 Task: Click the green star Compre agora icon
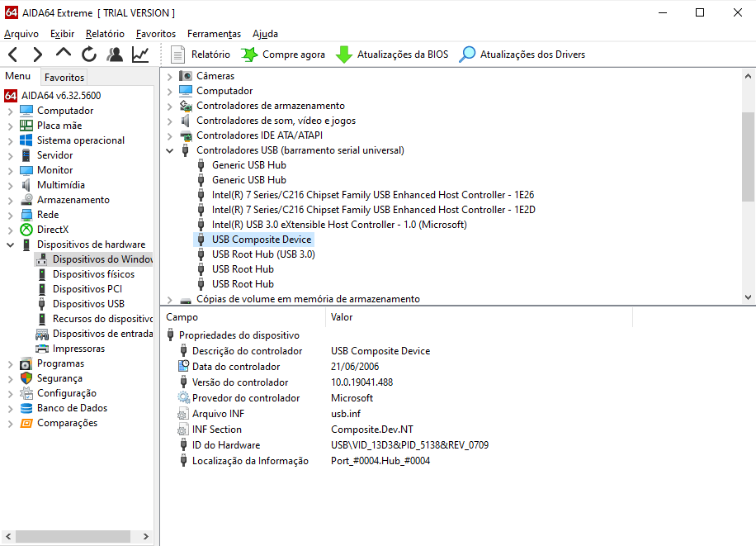click(249, 55)
